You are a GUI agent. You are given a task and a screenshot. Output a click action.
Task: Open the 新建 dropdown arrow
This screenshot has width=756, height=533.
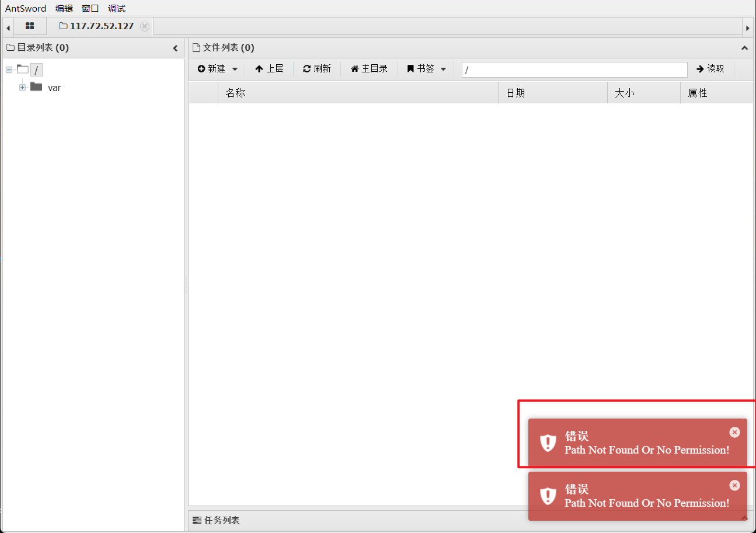click(x=235, y=69)
